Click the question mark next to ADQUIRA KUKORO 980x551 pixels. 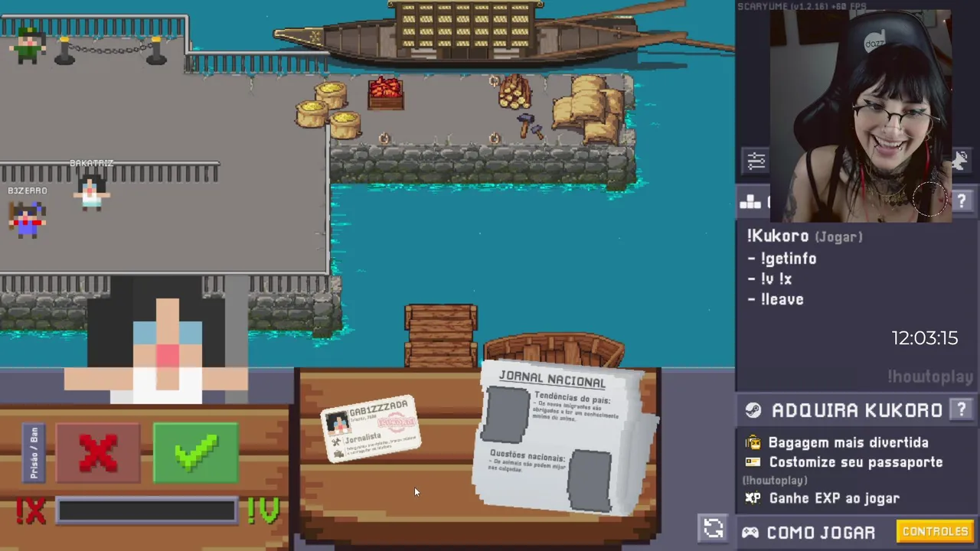[961, 410]
